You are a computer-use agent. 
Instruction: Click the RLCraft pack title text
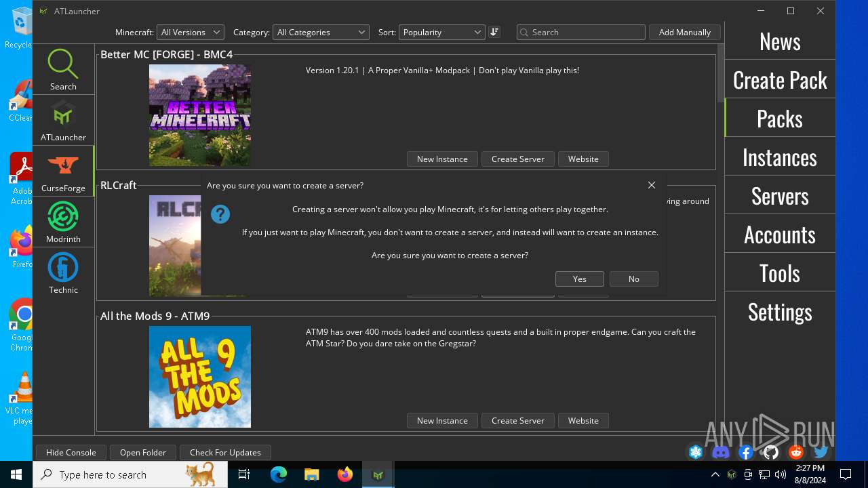pos(119,185)
